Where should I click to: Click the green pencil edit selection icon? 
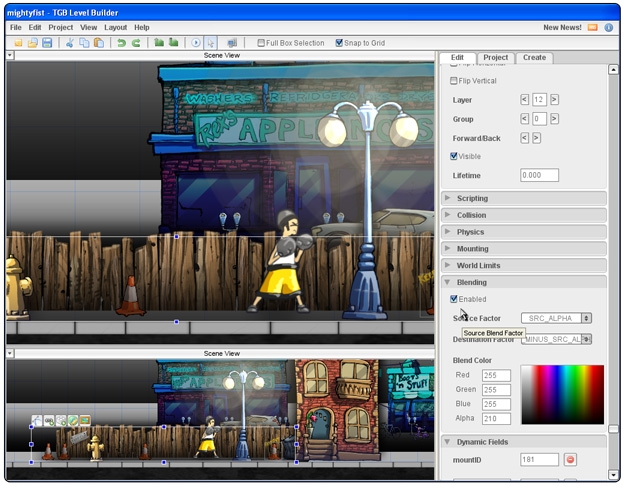[x=73, y=420]
